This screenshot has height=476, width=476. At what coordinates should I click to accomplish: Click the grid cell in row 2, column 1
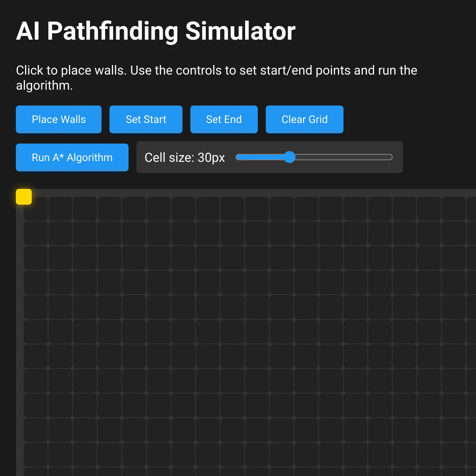36,233
